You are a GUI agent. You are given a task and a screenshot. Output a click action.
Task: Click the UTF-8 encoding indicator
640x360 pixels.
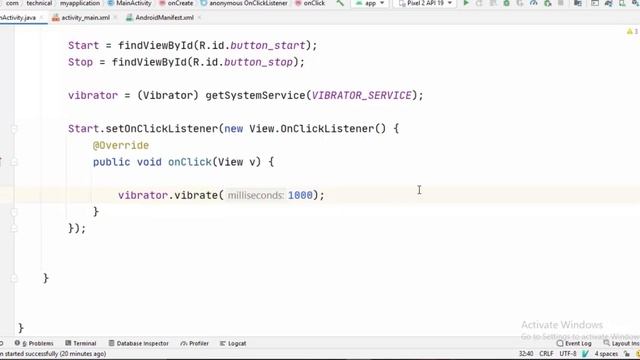[x=567, y=353]
